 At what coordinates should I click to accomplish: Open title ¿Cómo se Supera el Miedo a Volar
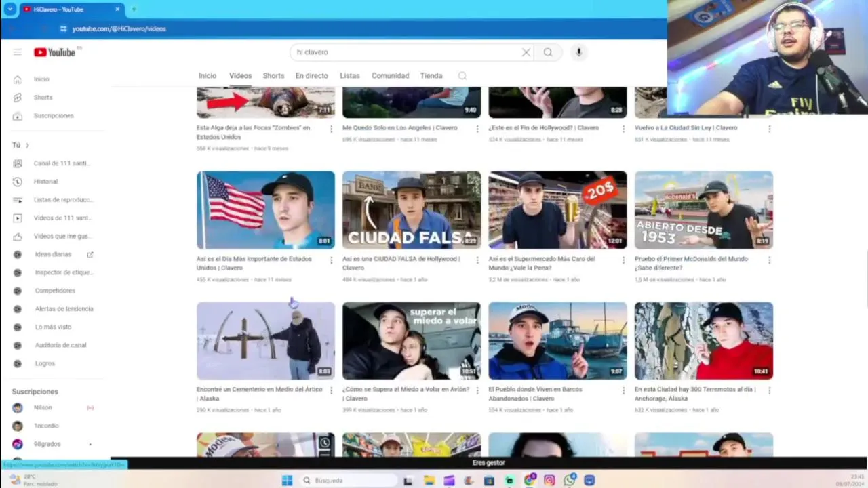pyautogui.click(x=406, y=394)
